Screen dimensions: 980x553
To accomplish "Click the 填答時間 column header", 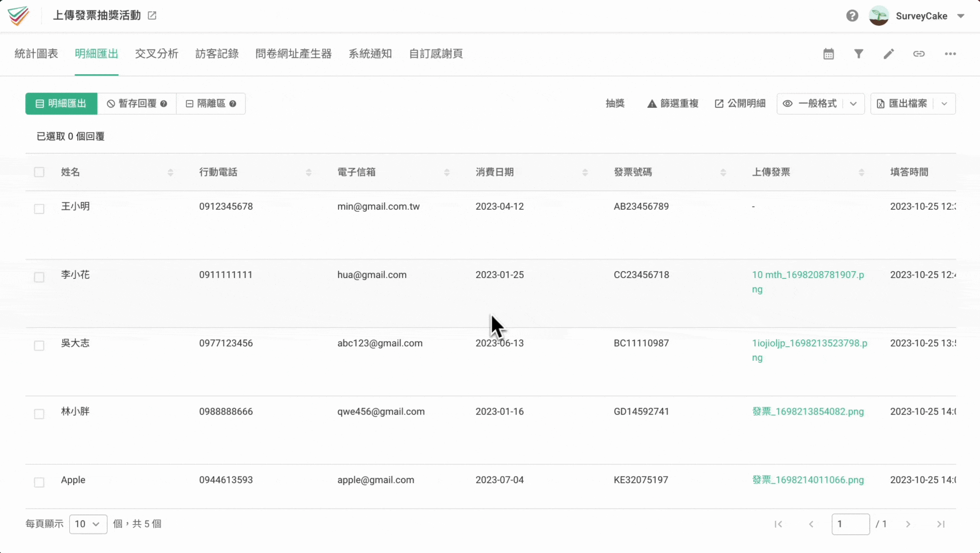I will tap(909, 172).
